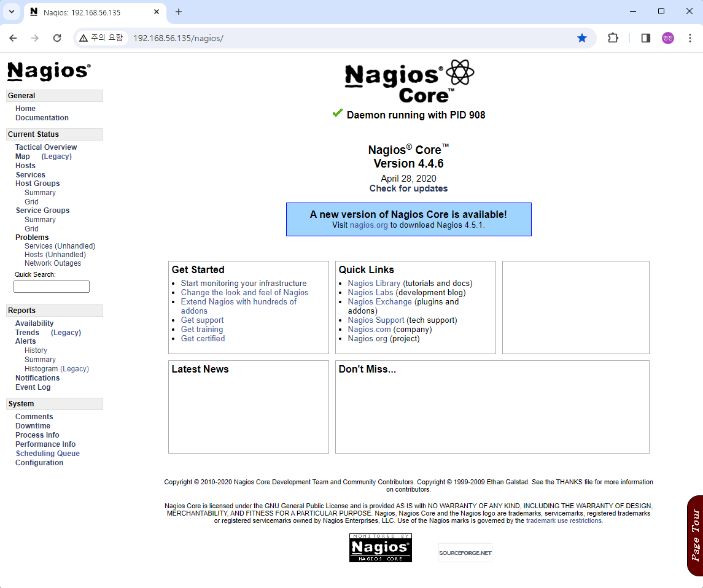
Task: Open a new browser tab
Action: [x=179, y=12]
